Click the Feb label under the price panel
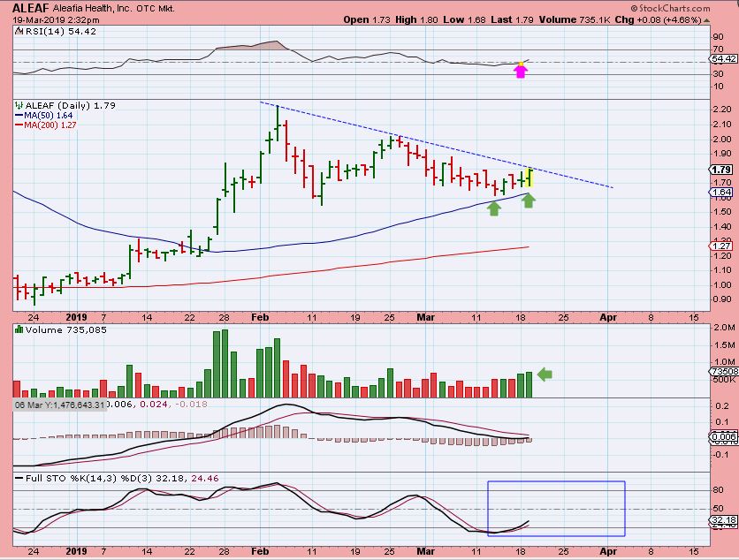Image resolution: width=739 pixels, height=560 pixels. [x=260, y=317]
